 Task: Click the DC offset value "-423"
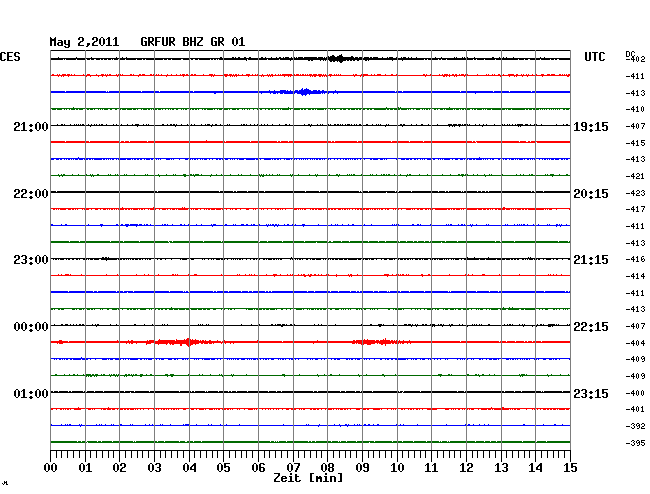(635, 193)
